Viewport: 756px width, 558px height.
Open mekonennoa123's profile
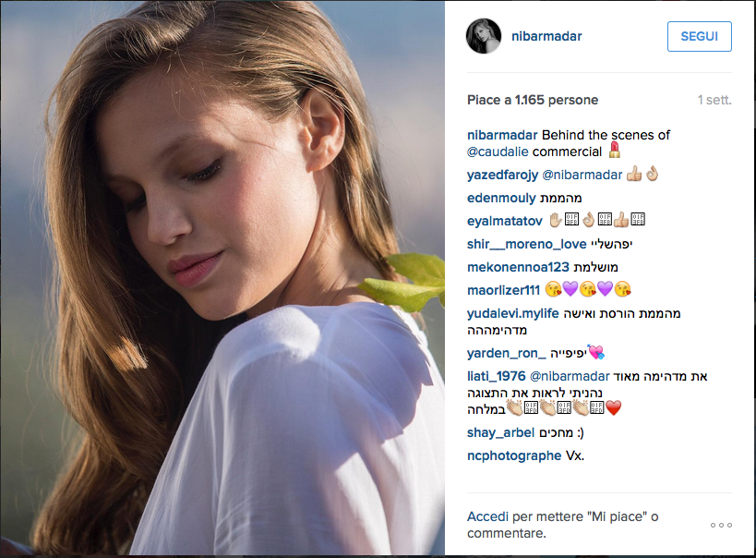click(x=519, y=267)
